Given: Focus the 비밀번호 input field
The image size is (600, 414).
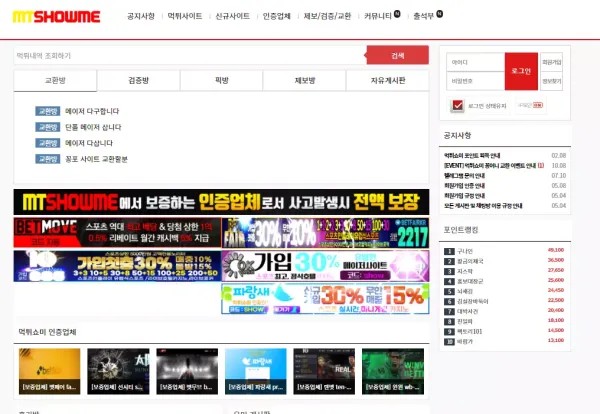Looking at the screenshot, I should click(476, 81).
